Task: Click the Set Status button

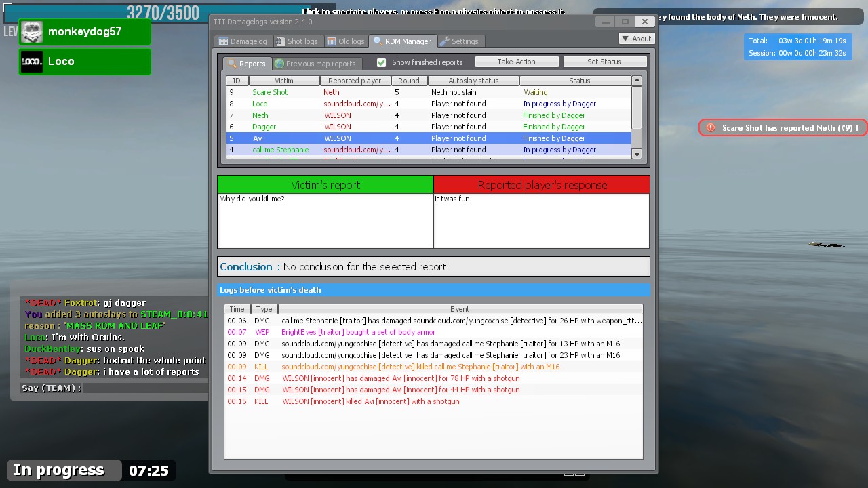Action: pos(604,62)
